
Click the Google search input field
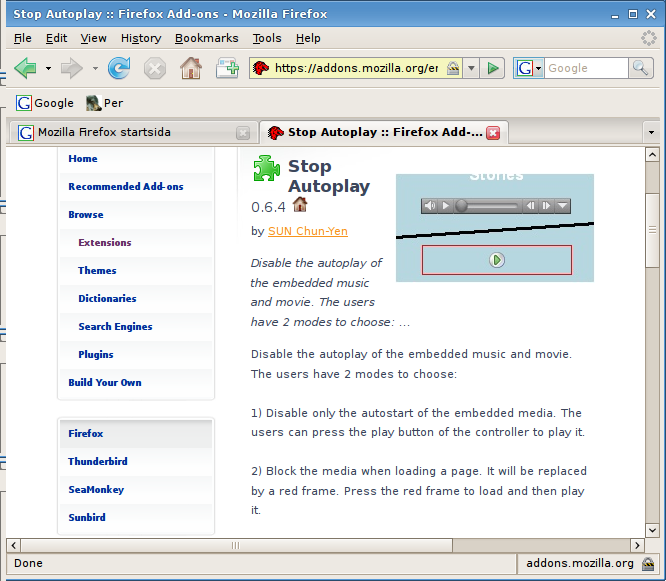point(586,68)
